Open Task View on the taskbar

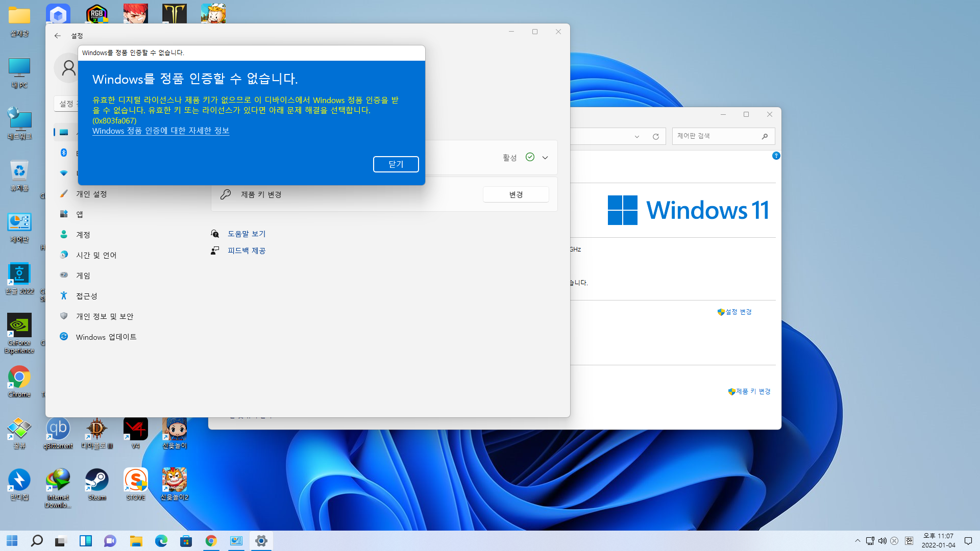(x=61, y=541)
